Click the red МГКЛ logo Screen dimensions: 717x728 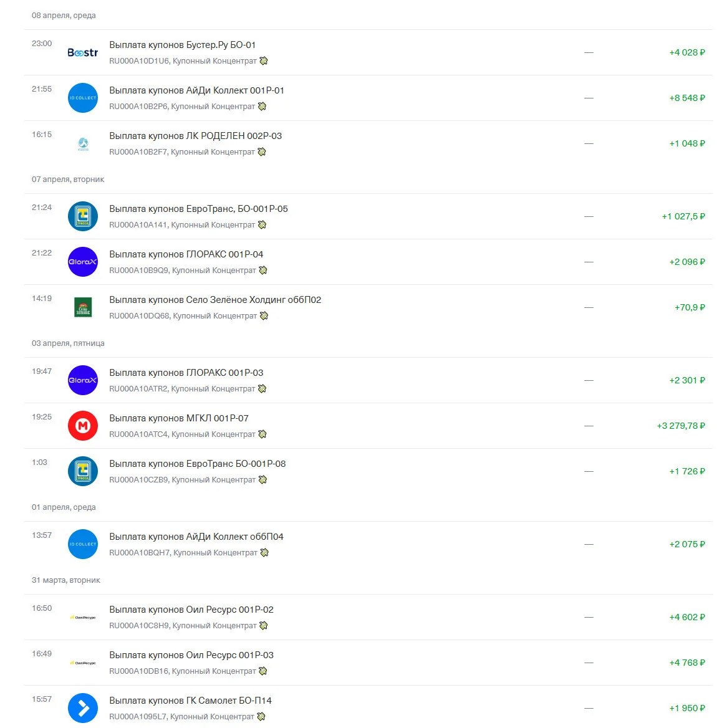point(83,426)
